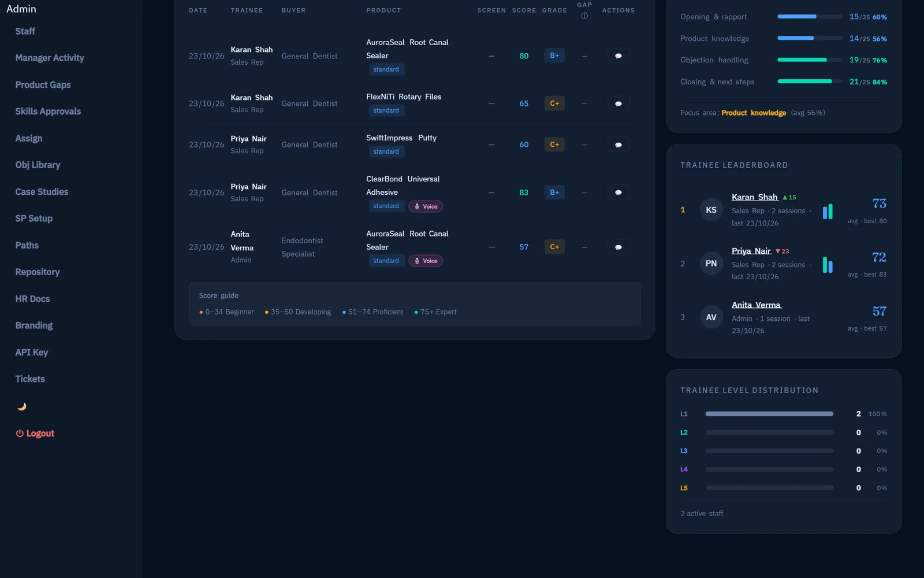
Task: Open Anita Verma's leaderboard profile link
Action: coord(757,305)
